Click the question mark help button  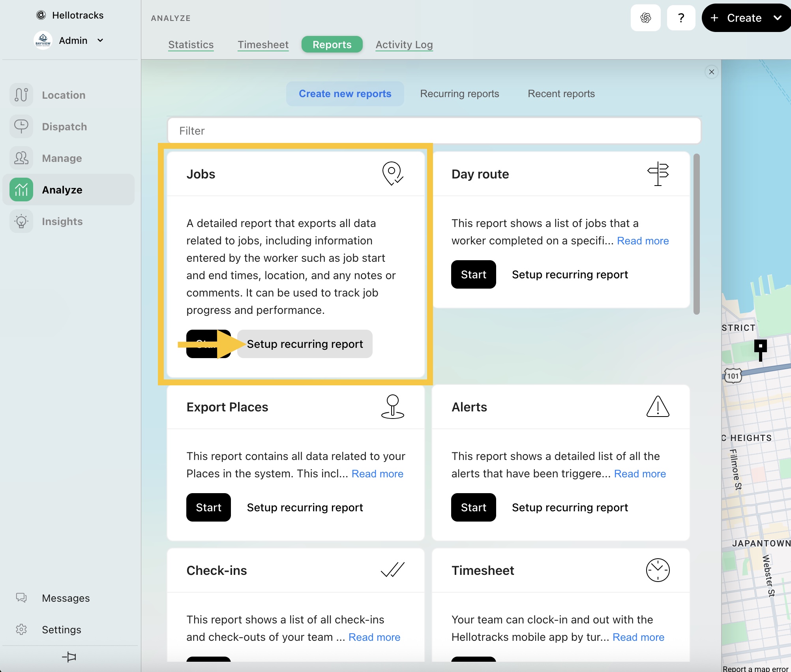click(681, 18)
